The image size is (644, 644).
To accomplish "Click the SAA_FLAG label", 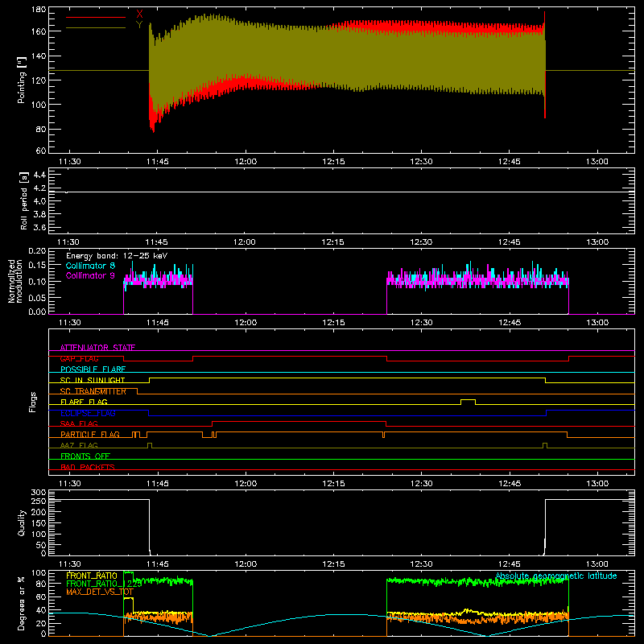I will click(x=79, y=424).
